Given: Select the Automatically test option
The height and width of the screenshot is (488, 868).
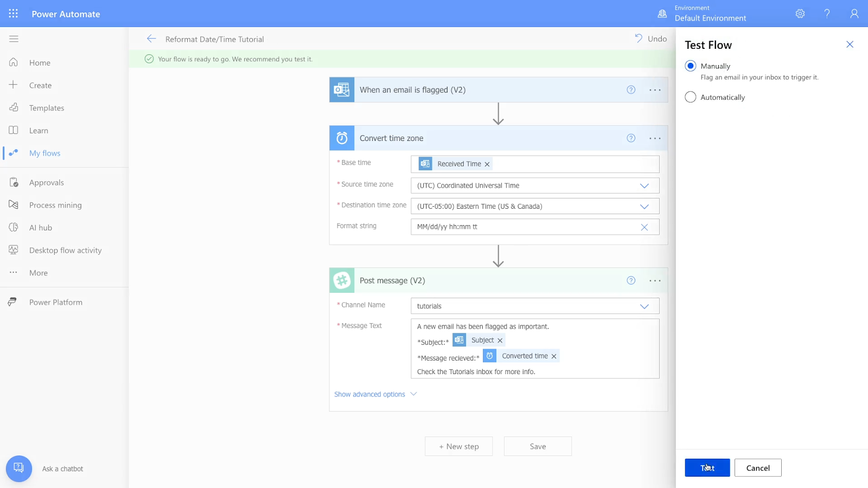Looking at the screenshot, I should pos(690,97).
